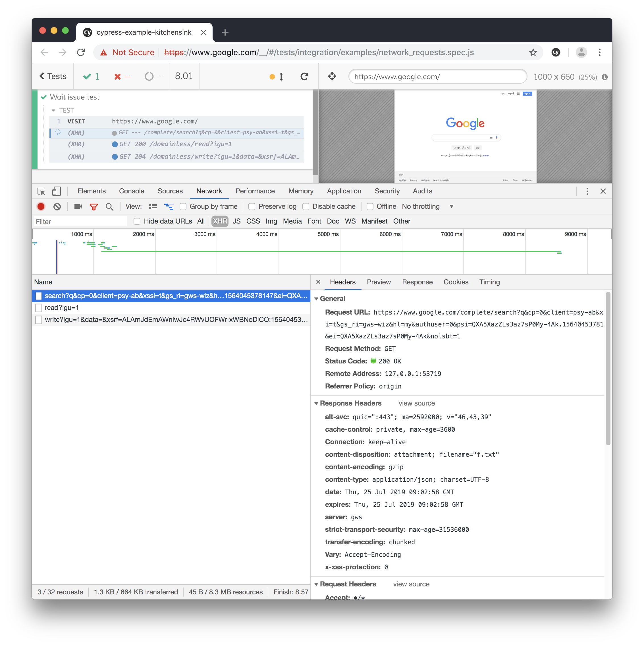Image resolution: width=644 pixels, height=645 pixels.
Task: Click the Cypress selector playground crosshair icon
Action: [332, 77]
